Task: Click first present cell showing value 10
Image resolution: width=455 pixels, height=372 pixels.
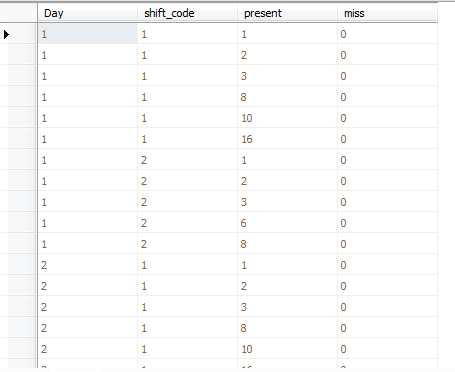Action: 287,118
